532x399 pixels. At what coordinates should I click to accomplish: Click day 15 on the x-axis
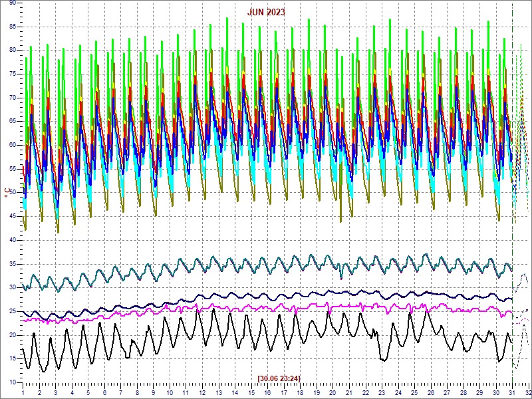pyautogui.click(x=252, y=393)
